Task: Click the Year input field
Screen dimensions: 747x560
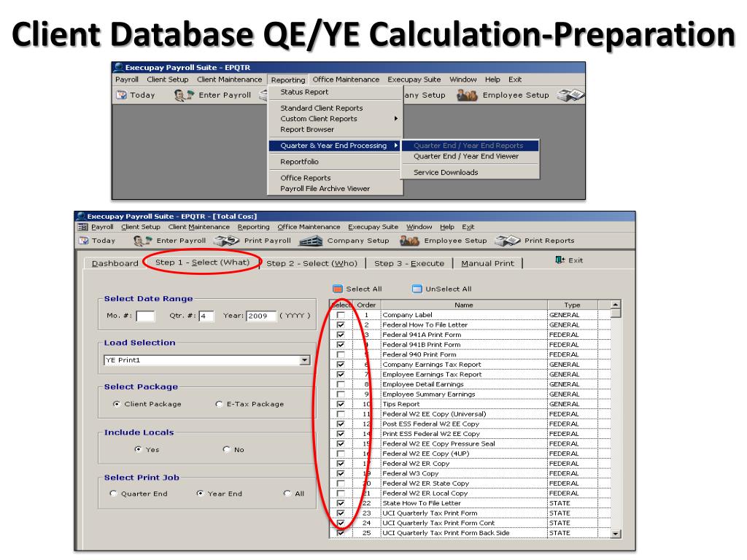Action: point(261,316)
